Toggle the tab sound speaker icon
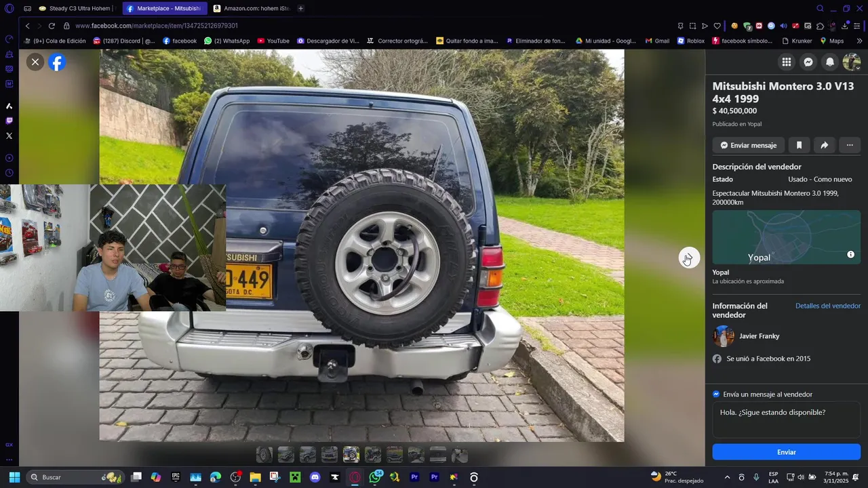 (783, 26)
